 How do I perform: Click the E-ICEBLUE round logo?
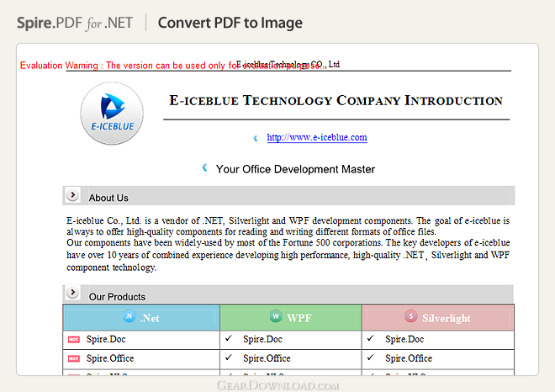[x=112, y=114]
